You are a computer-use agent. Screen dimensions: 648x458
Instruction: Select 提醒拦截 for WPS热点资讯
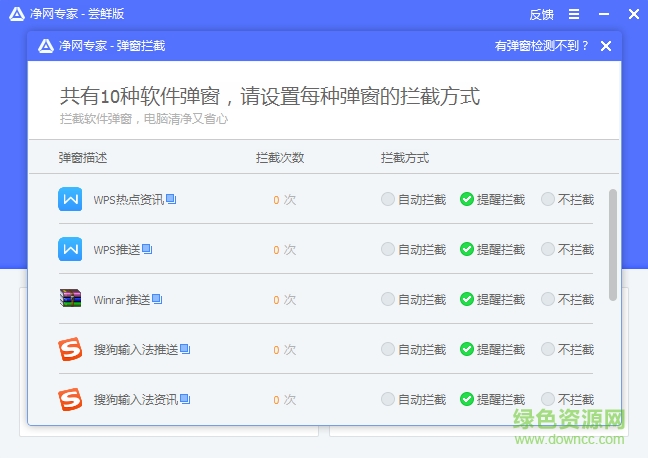[492, 200]
